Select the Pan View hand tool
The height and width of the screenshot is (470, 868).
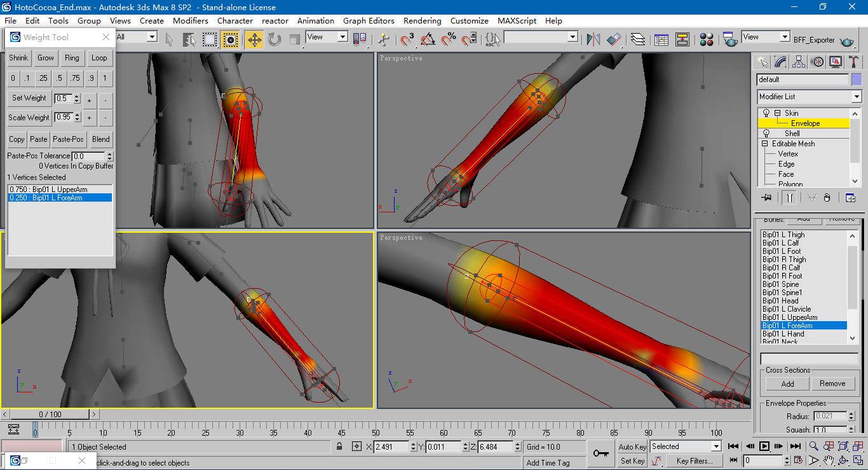pyautogui.click(x=829, y=460)
